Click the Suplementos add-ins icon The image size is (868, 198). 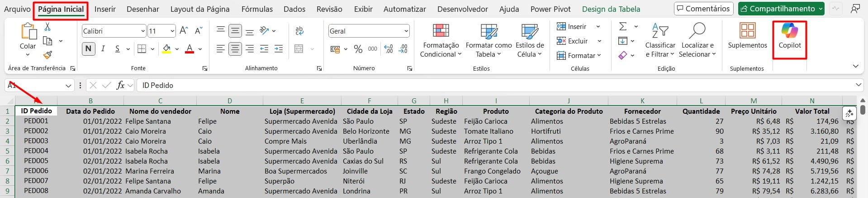coord(747,36)
